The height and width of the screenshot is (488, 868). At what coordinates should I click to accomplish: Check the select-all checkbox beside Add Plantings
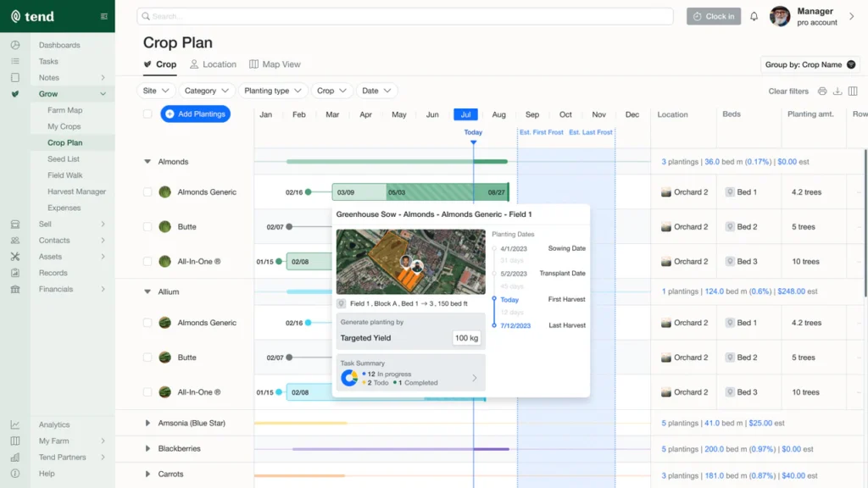pos(147,114)
